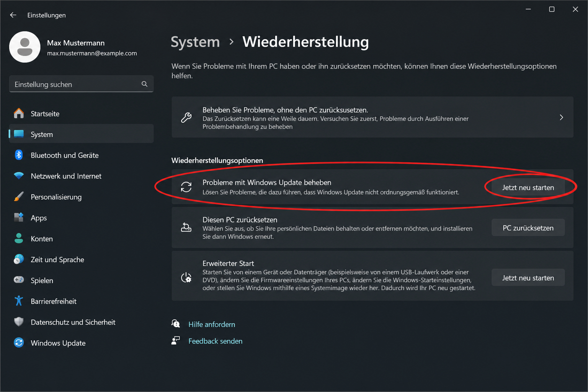This screenshot has width=588, height=392.
Task: Click Probleme mit Windows Update beheben title
Action: tap(267, 183)
